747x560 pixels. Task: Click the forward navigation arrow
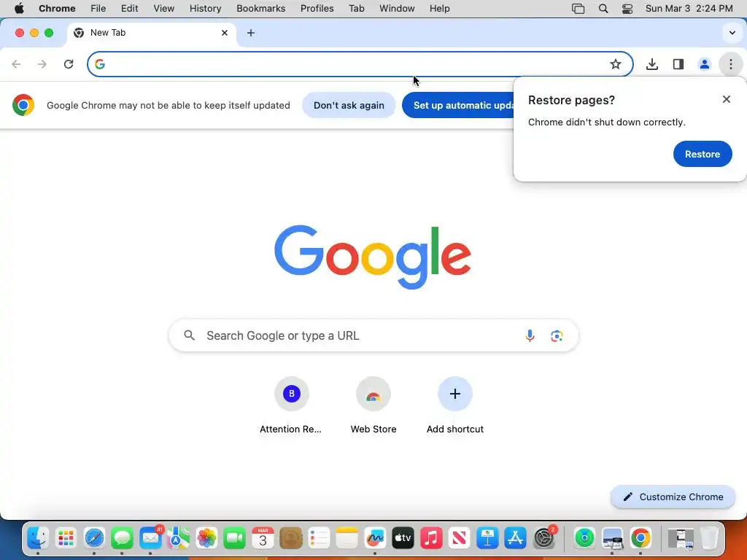(x=42, y=64)
